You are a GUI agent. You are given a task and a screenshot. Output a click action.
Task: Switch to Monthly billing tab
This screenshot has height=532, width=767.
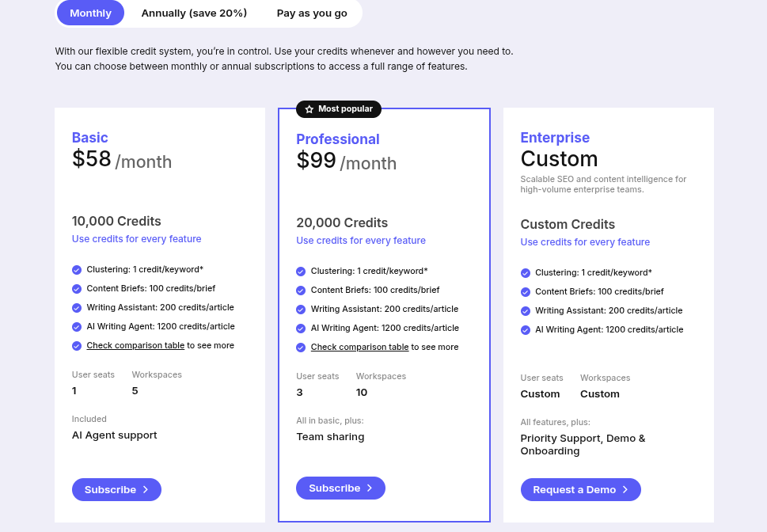90,13
